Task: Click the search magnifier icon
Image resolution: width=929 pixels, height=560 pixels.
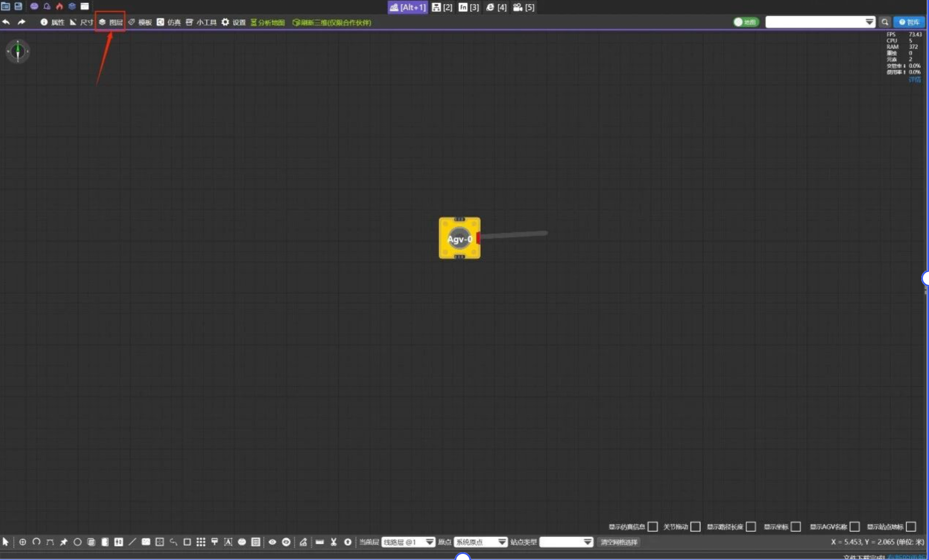Action: 885,22
